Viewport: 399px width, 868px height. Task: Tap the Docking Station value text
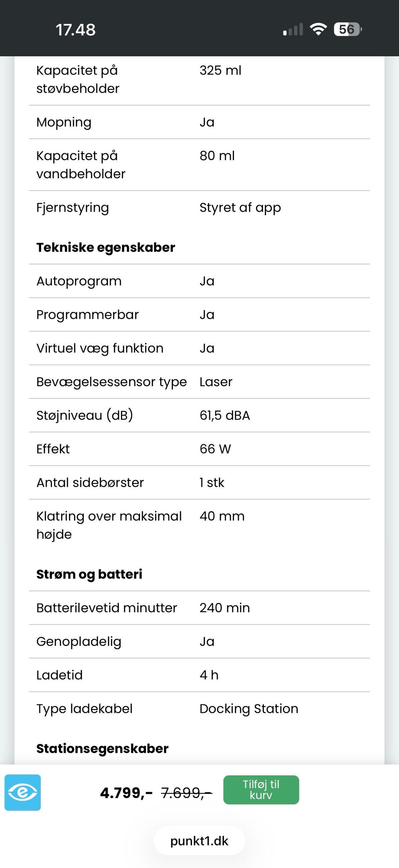point(249,708)
